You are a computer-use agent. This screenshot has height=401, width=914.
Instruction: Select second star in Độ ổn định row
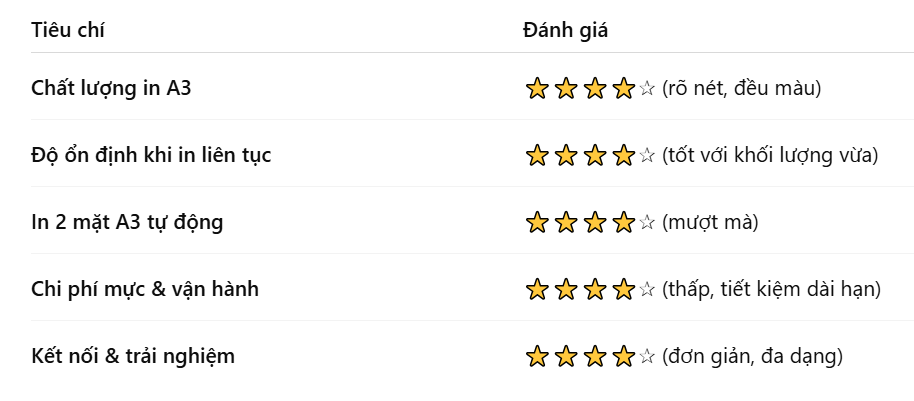[x=566, y=156]
